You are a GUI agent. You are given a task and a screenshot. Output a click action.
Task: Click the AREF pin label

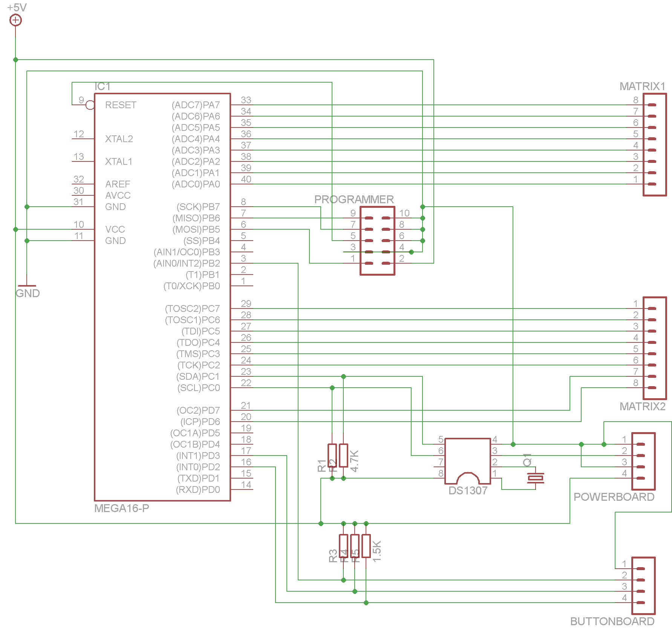click(x=118, y=184)
